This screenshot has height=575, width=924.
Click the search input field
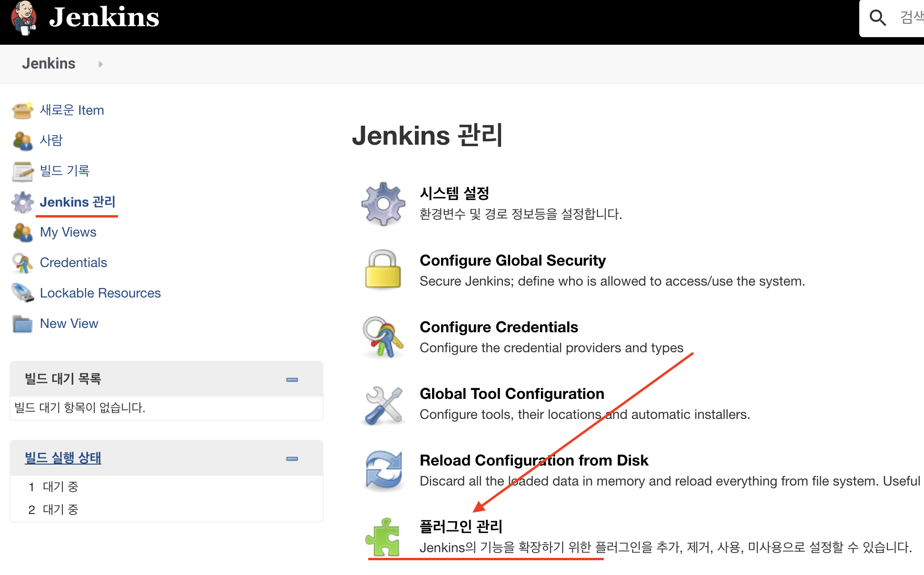click(910, 18)
